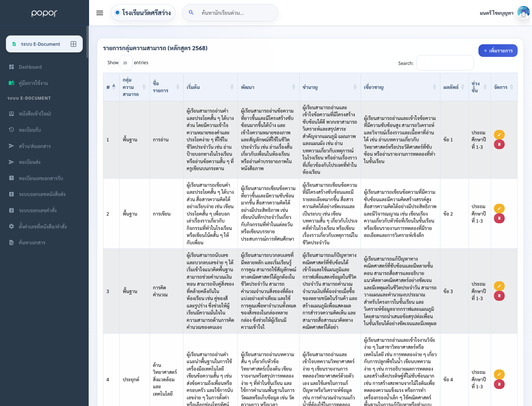Click the user manual book icon
This screenshot has width=532, height=406.
pyautogui.click(x=11, y=83)
